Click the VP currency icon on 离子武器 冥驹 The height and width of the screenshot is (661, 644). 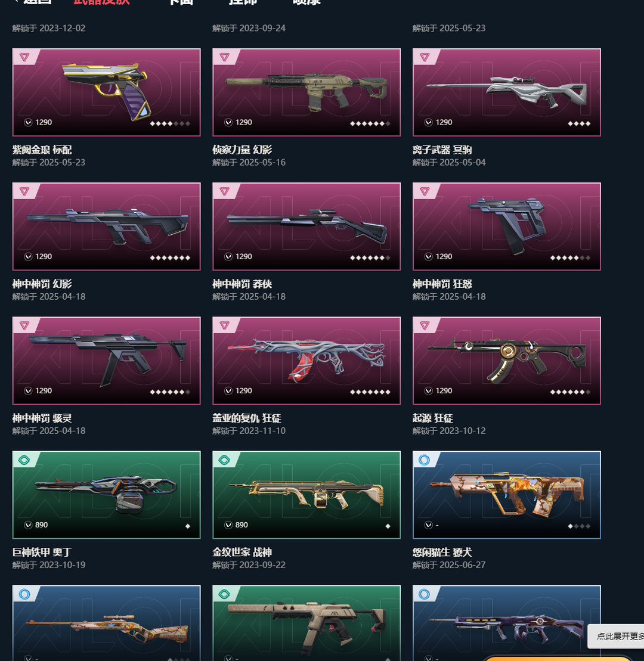(429, 122)
